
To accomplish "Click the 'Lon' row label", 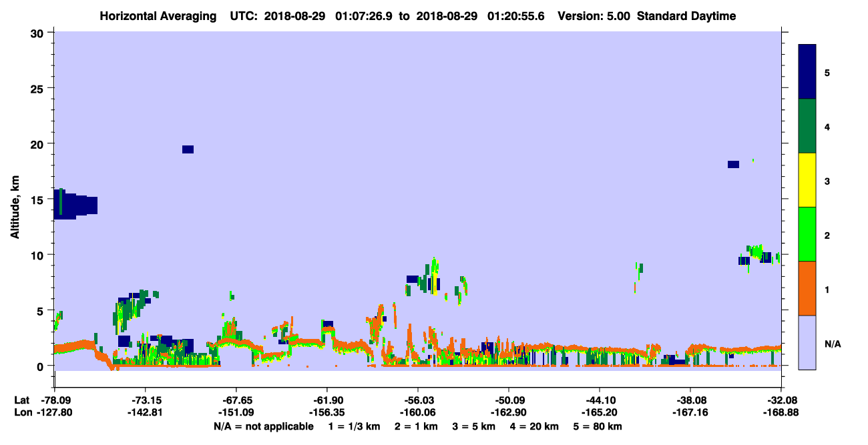I will (x=23, y=413).
